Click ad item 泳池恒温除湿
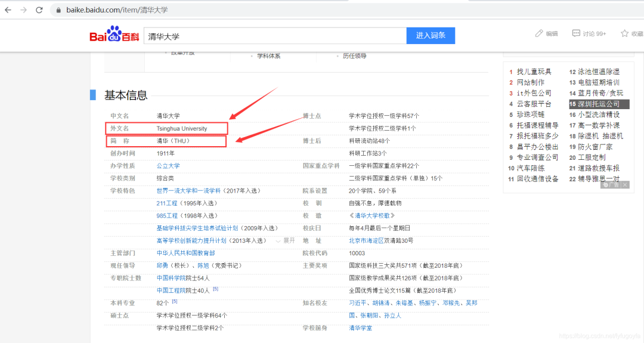 pyautogui.click(x=599, y=72)
